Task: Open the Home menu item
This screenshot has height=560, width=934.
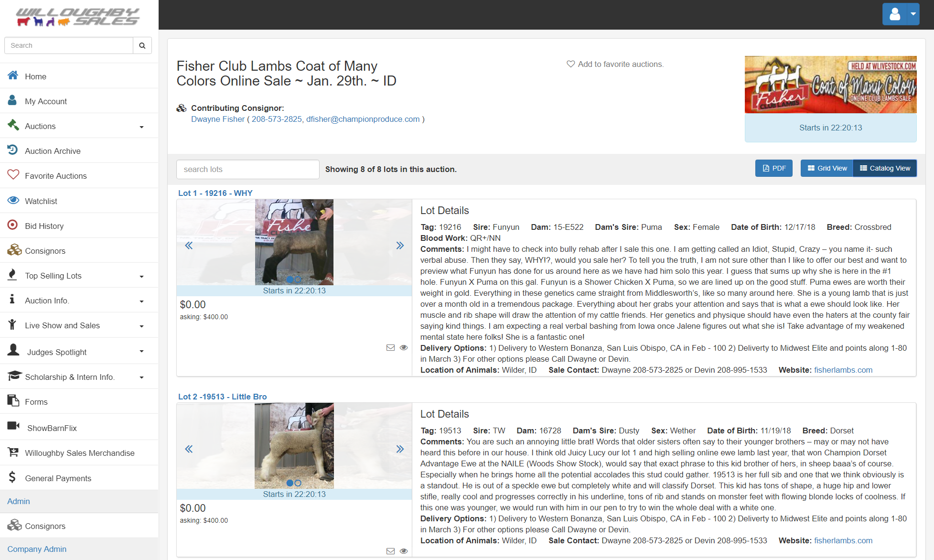Action: [x=79, y=76]
